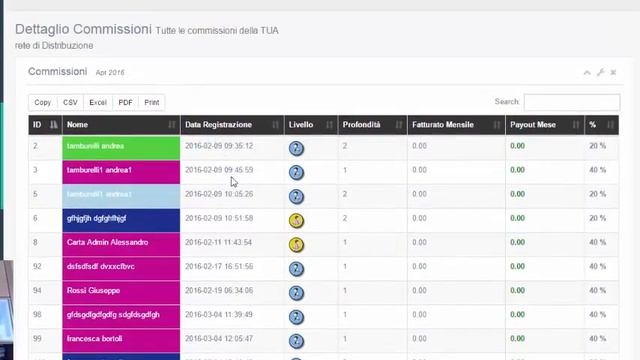Click yellow level badge for Carta Admin Alessandro
The width and height of the screenshot is (640, 360).
pos(296,244)
